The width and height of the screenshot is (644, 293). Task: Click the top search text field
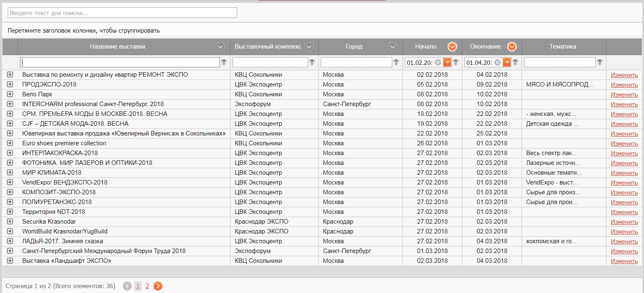tap(122, 13)
